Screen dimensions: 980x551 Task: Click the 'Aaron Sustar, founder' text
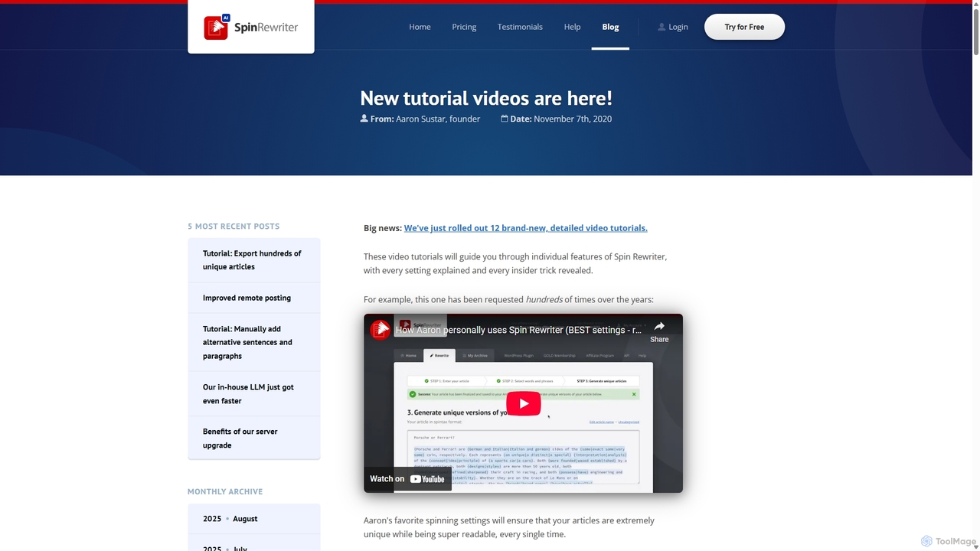tap(438, 119)
